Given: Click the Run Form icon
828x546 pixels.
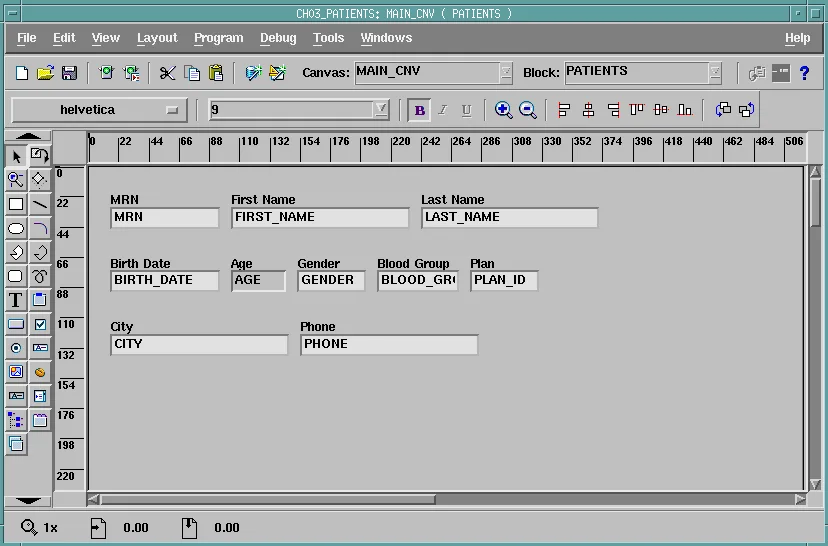Looking at the screenshot, I should [x=107, y=73].
